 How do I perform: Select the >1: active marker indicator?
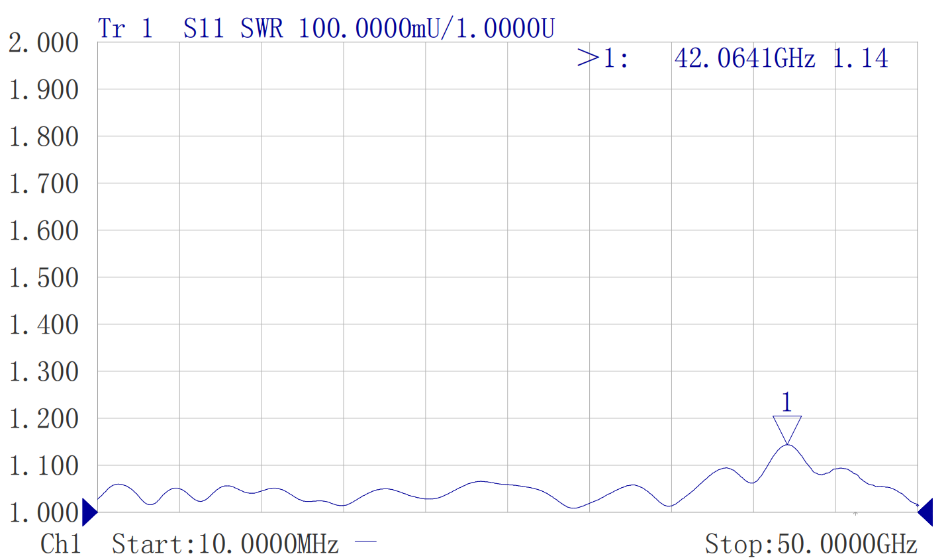pos(602,58)
